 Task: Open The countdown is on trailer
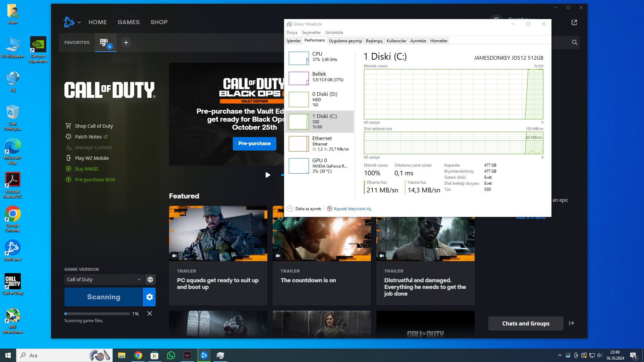pyautogui.click(x=322, y=255)
